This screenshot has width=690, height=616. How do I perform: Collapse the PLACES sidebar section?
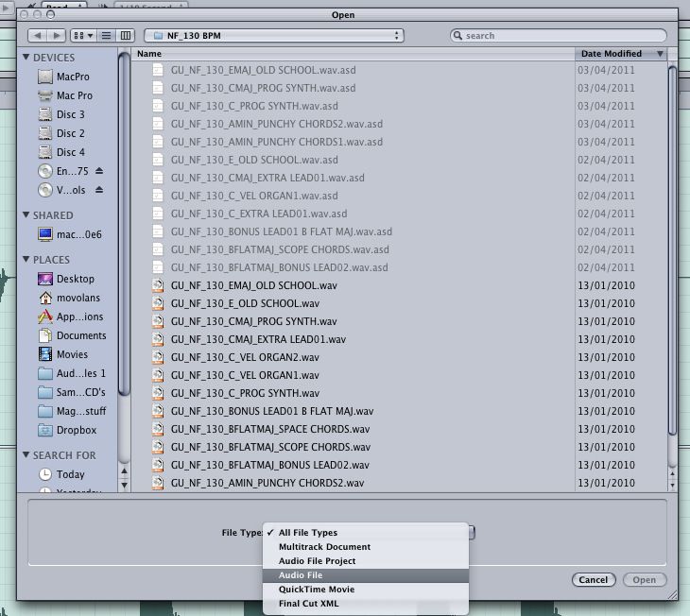[26, 259]
